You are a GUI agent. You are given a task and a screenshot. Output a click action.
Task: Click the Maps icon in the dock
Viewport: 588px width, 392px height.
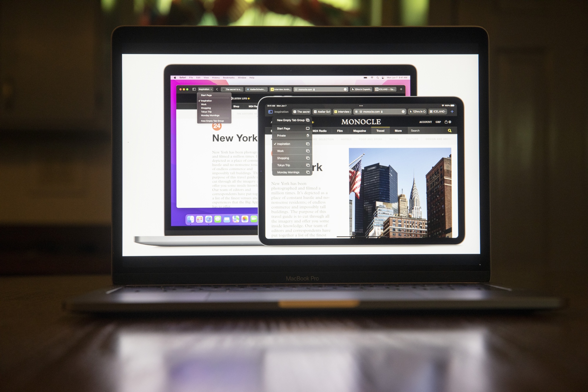click(x=236, y=218)
